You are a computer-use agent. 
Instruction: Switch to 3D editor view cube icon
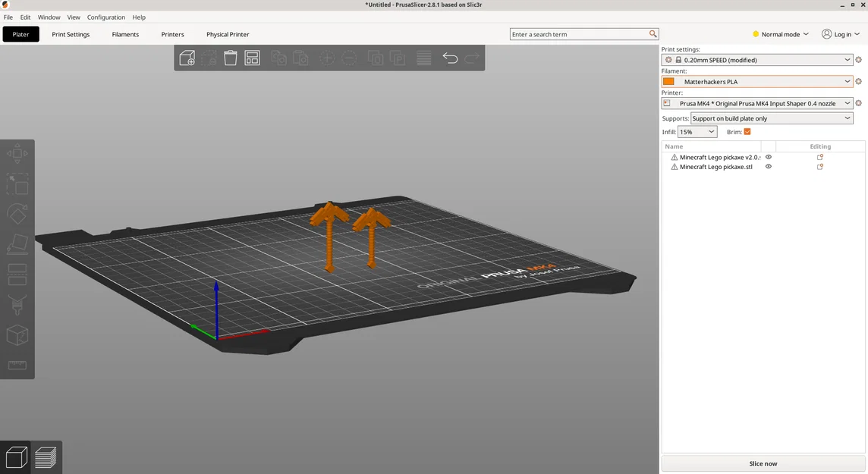tap(16, 457)
